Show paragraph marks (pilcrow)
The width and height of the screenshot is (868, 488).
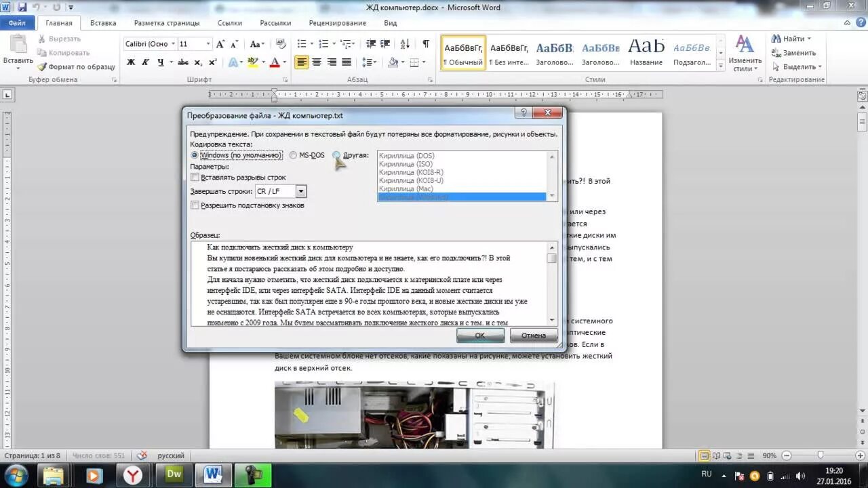[426, 44]
